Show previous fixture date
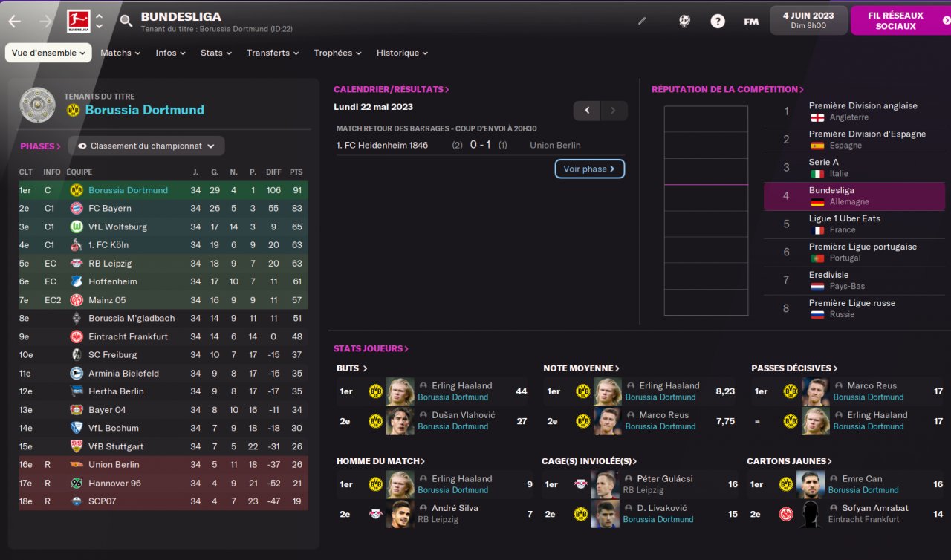This screenshot has height=560, width=951. 587,111
